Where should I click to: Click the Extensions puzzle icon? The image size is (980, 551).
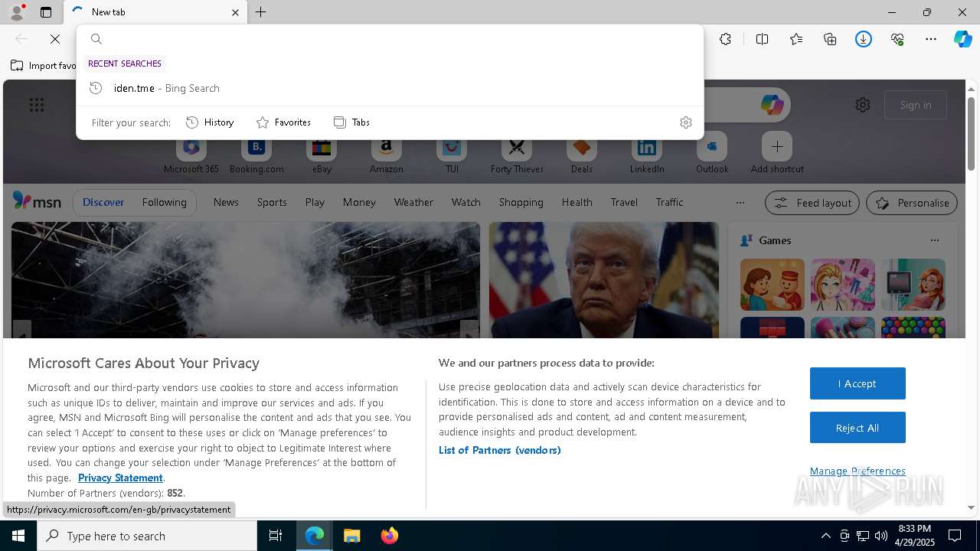coord(726,39)
